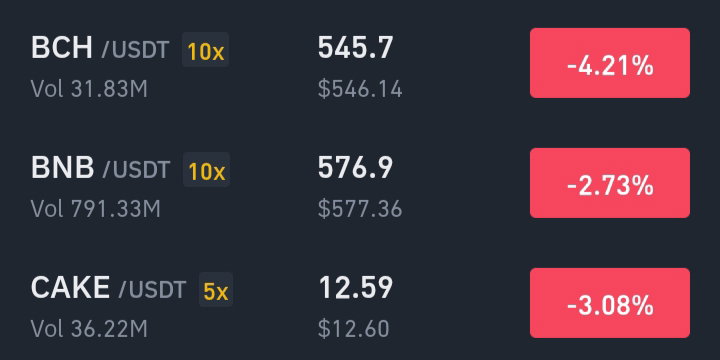Toggle the CAKE -3.08% change button
Image resolution: width=720 pixels, height=360 pixels.
pyautogui.click(x=610, y=303)
